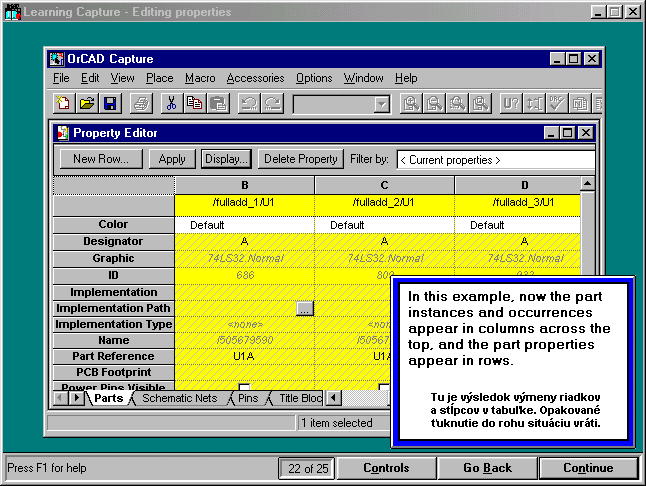Click the Print toolbar icon
This screenshot has height=486, width=646.
(141, 103)
